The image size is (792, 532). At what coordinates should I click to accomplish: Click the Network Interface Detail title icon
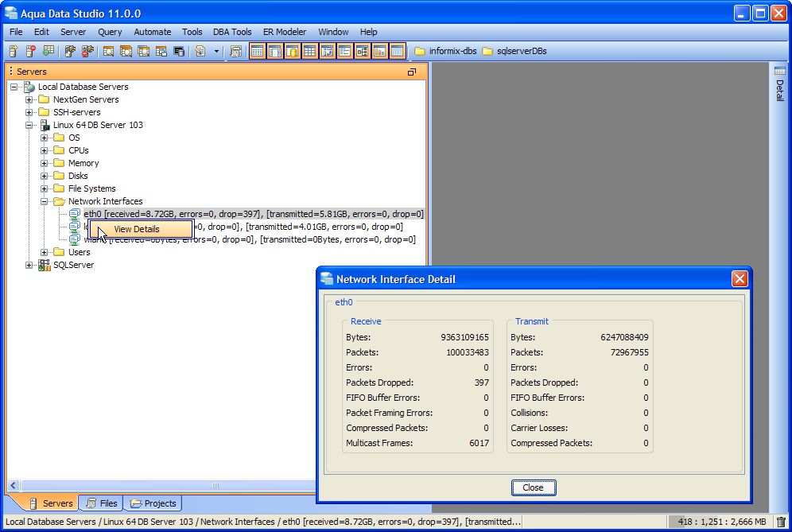tap(328, 279)
